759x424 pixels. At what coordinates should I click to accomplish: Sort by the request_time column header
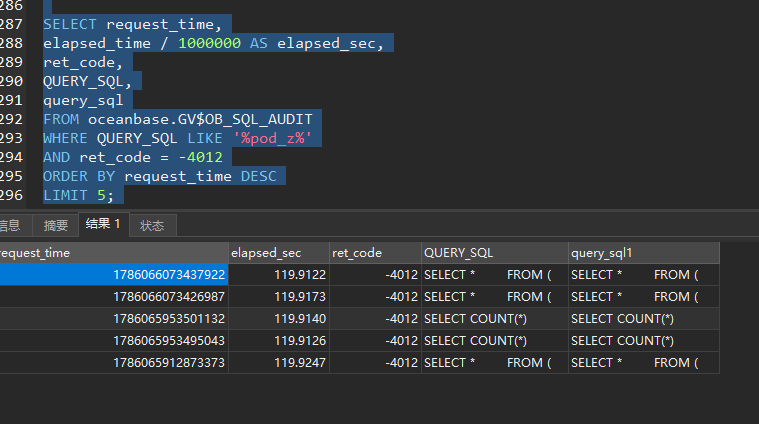point(114,253)
